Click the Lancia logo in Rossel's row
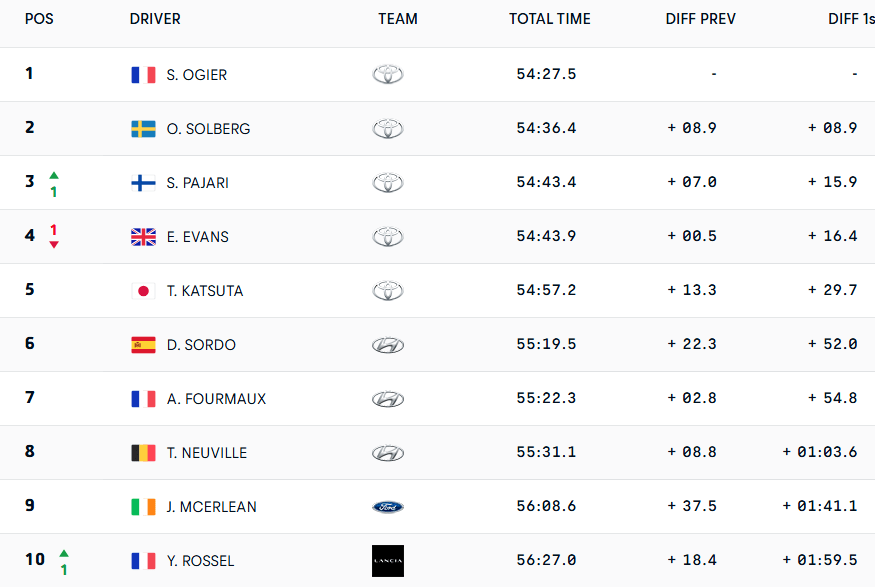Screen dimensions: 875x587 388,561
